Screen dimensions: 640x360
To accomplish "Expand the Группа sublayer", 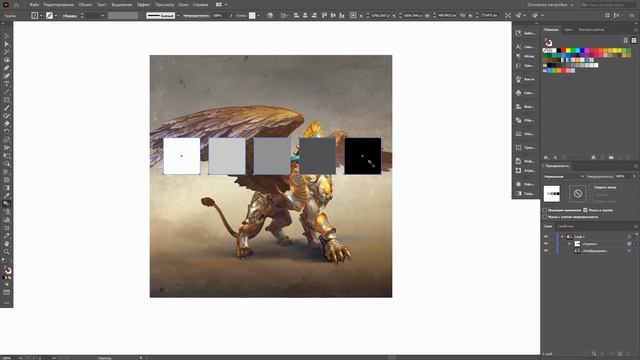I will (x=569, y=244).
